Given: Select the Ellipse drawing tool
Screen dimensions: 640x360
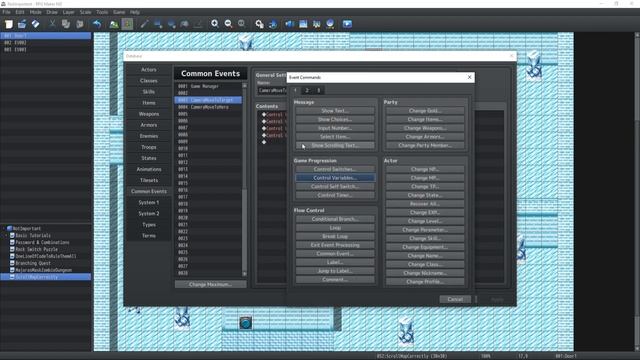Looking at the screenshot, I should click(x=171, y=24).
